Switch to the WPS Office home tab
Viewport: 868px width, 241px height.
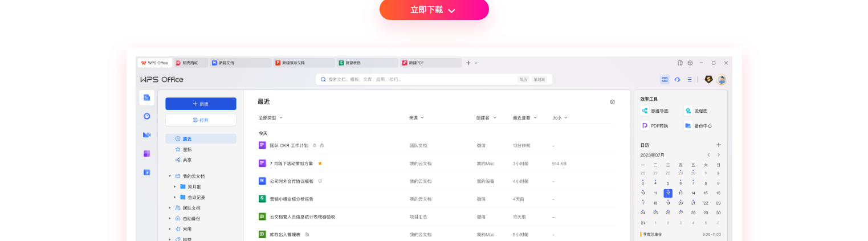(155, 63)
